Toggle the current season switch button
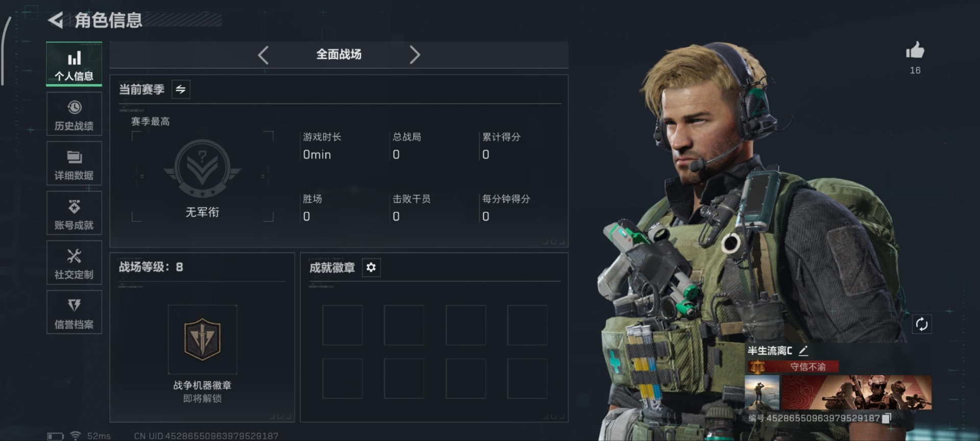Image resolution: width=980 pixels, height=441 pixels. click(x=181, y=89)
